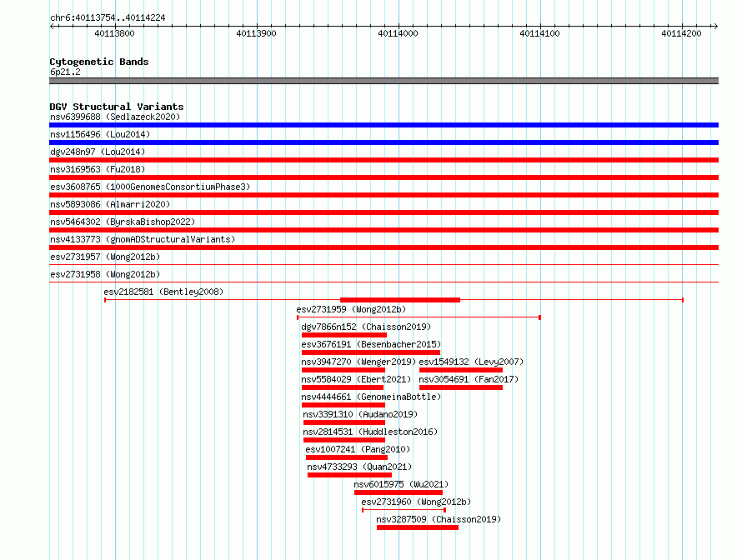Viewport: 742px width, 560px height.
Task: Click the chr6:40113754..40114224 coordinate label
Action: (x=108, y=17)
